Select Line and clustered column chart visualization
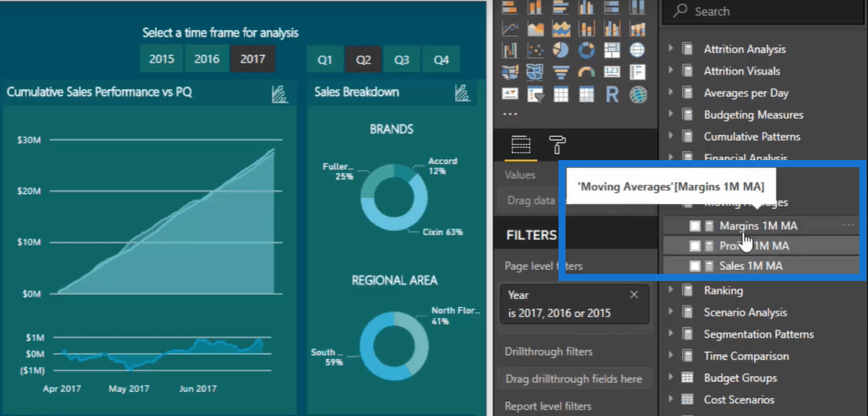This screenshot has width=868, height=416. coord(612,28)
